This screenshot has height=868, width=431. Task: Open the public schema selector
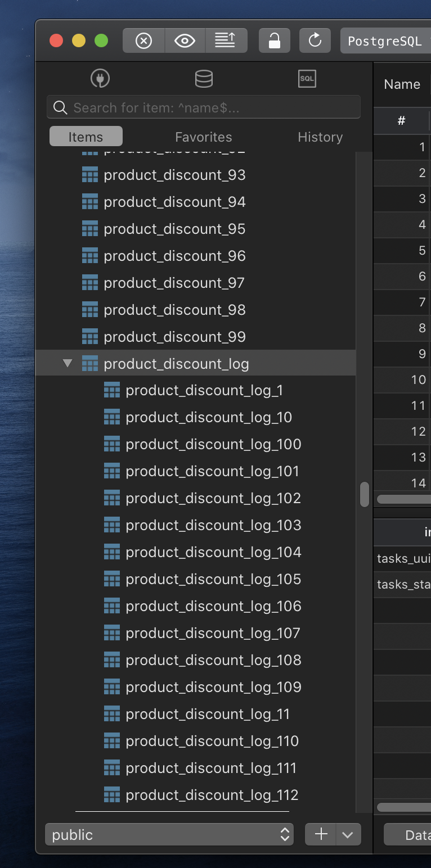[169, 834]
